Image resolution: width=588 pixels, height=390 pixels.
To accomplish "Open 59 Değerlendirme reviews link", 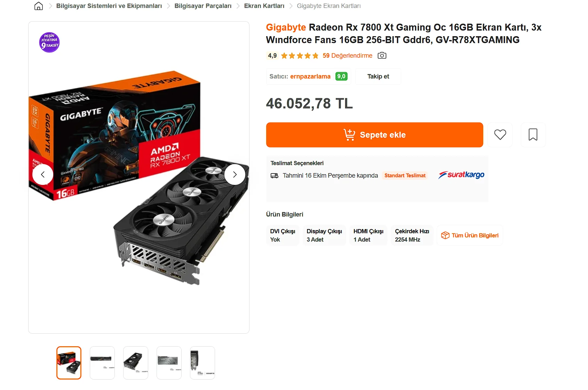I will point(347,56).
